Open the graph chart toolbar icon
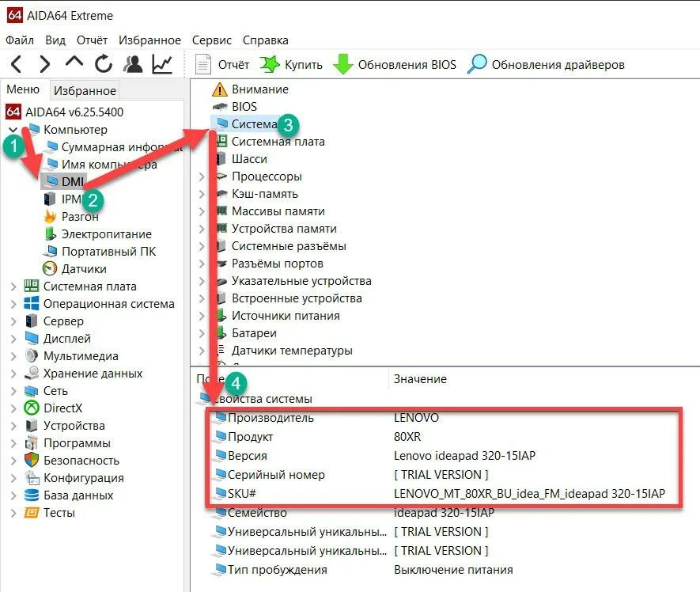The height and width of the screenshot is (592, 700). [x=162, y=64]
